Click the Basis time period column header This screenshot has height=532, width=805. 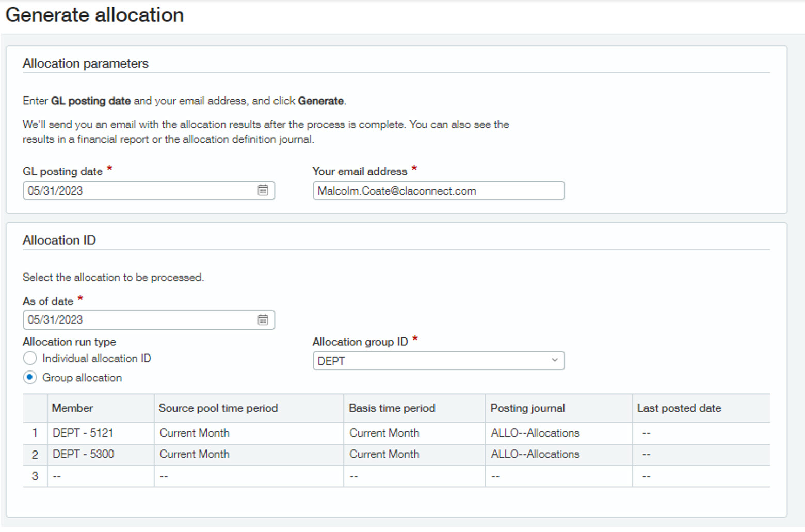pyautogui.click(x=392, y=408)
